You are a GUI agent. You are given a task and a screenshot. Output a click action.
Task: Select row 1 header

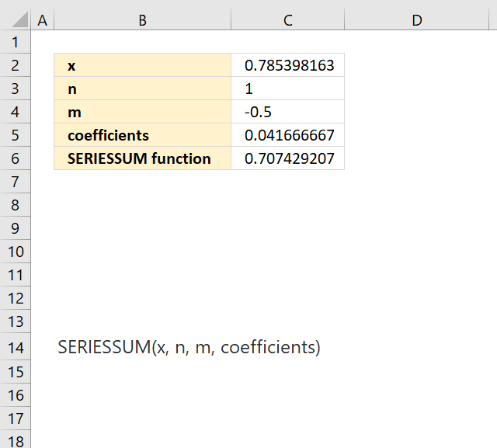[16, 42]
